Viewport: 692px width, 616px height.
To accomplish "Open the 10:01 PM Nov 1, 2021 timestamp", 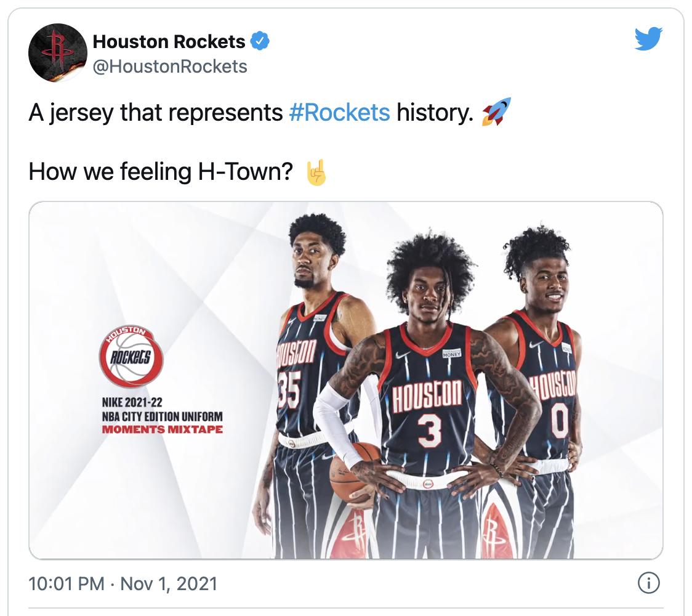I will 123,583.
